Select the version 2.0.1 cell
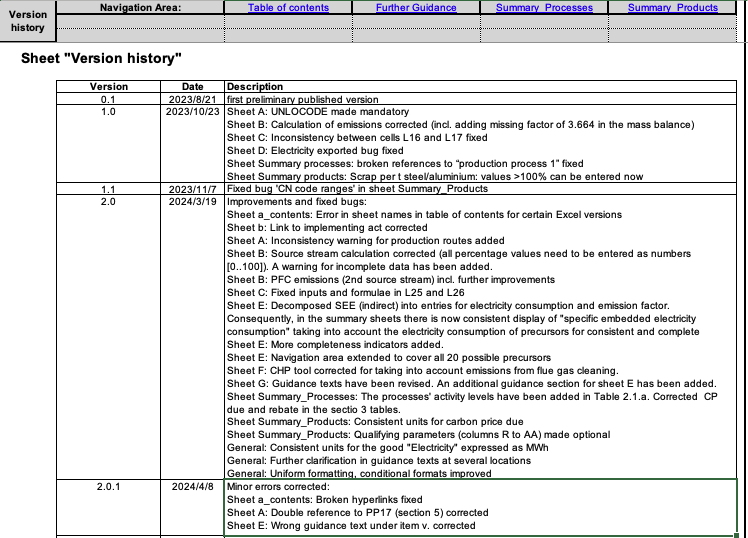Image resolution: width=748 pixels, height=538 pixels. coord(109,486)
